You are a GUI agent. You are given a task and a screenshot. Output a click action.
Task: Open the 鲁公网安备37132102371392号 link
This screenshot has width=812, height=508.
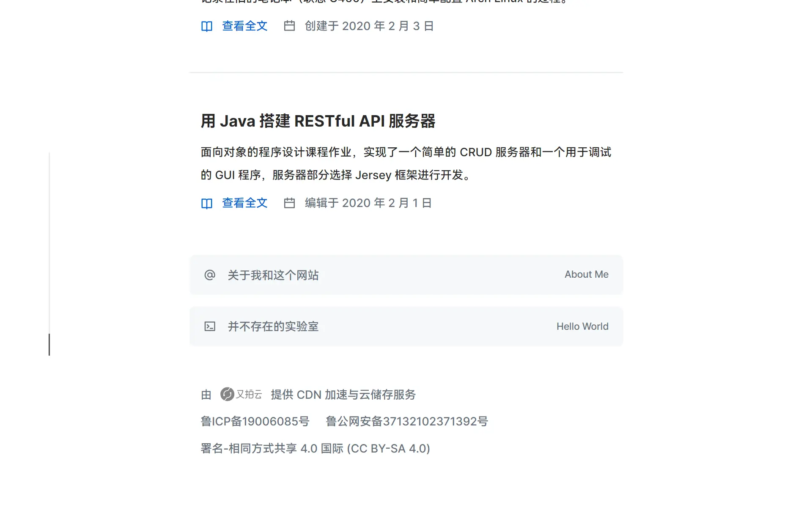tap(407, 421)
